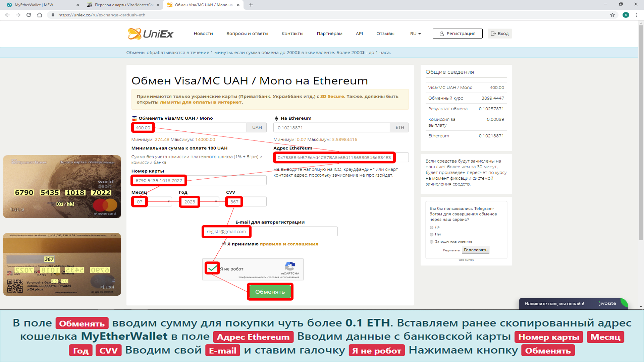
Task: Expand the Месяц dropdown
Action: (152, 201)
